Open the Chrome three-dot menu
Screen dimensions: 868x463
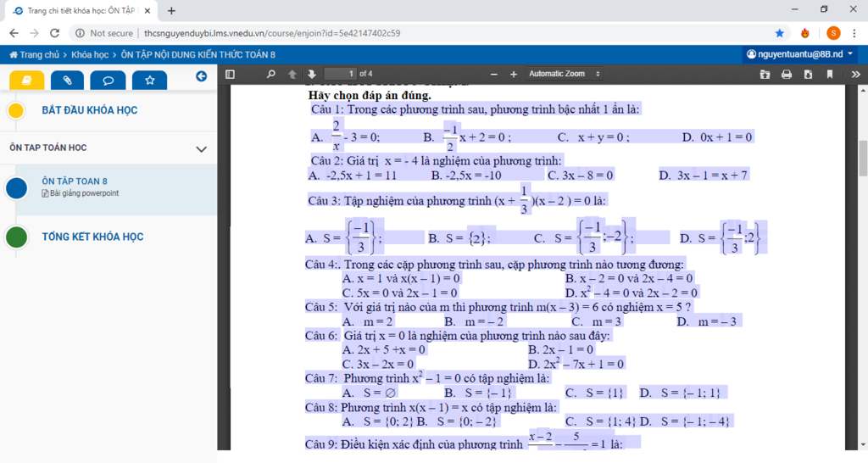click(x=854, y=33)
